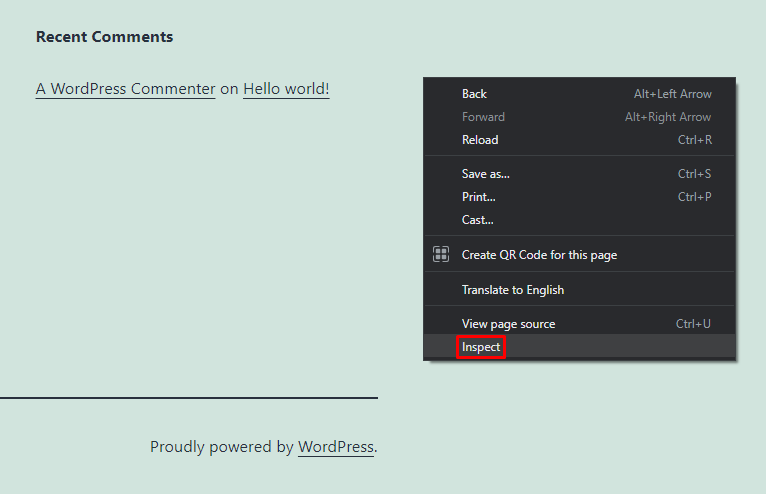
Task: Choose Save as... in the context menu
Action: tap(485, 174)
